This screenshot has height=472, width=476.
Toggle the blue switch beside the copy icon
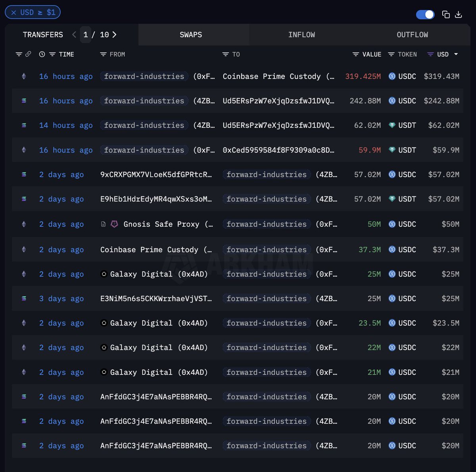pos(425,15)
